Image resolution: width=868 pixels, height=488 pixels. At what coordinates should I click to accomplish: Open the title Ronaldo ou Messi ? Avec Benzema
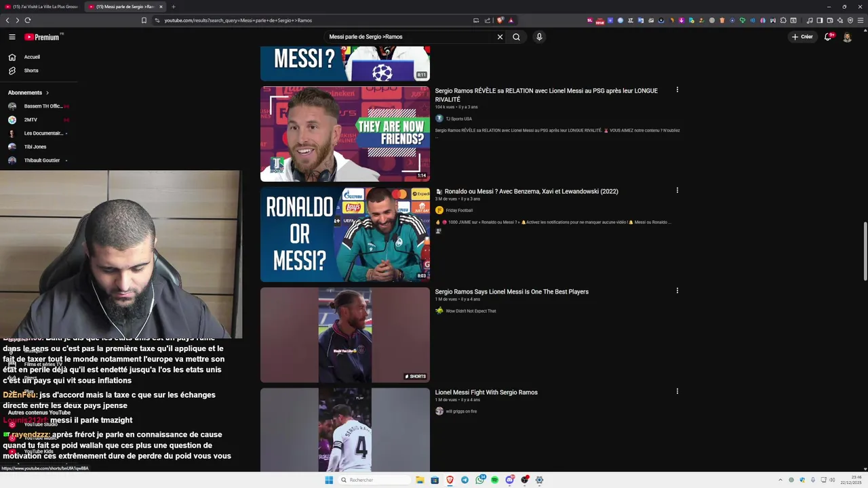pos(531,191)
